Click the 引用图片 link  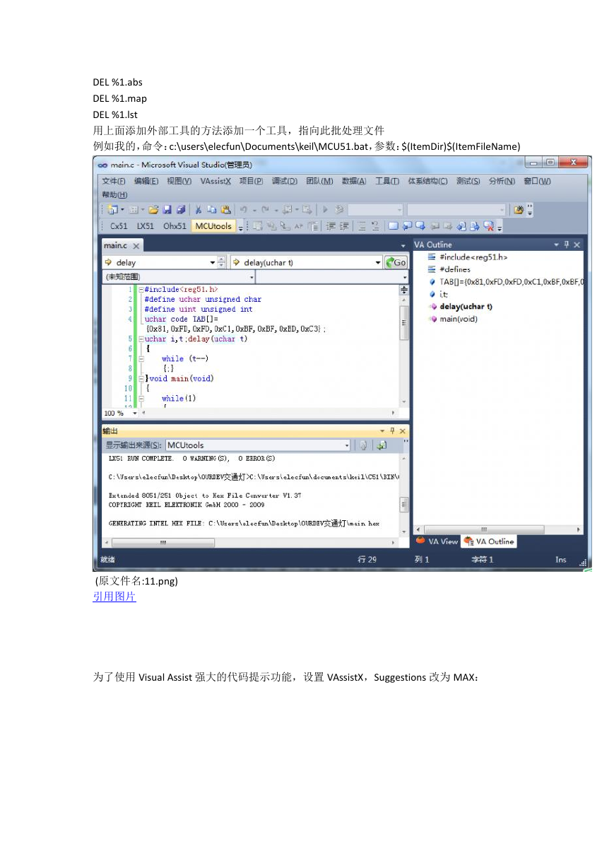[x=114, y=597]
